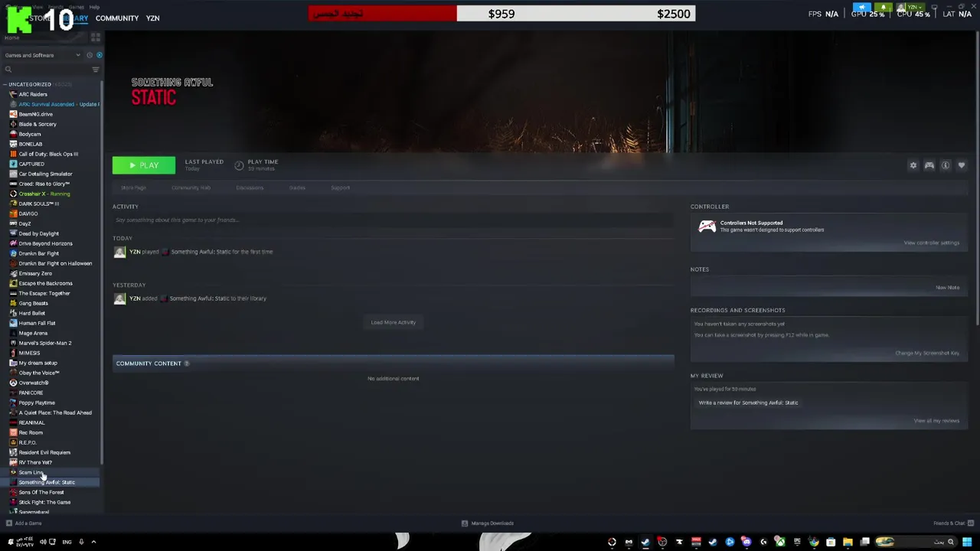The height and width of the screenshot is (551, 980).
Task: Click YZN avatar in today's activity
Action: point(119,253)
